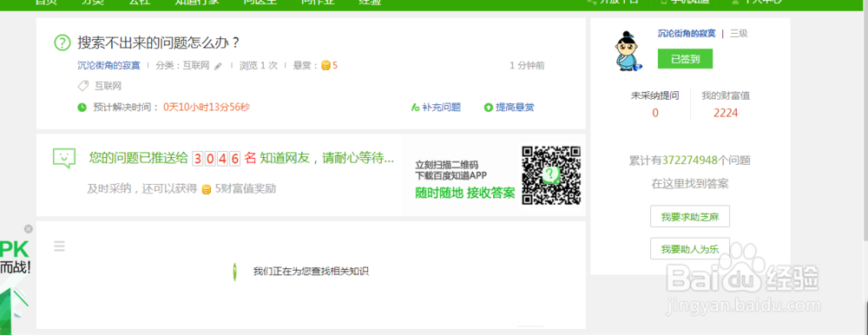Click the countdown 0天10小时13分56秒
The height and width of the screenshot is (335, 868).
[x=207, y=107]
